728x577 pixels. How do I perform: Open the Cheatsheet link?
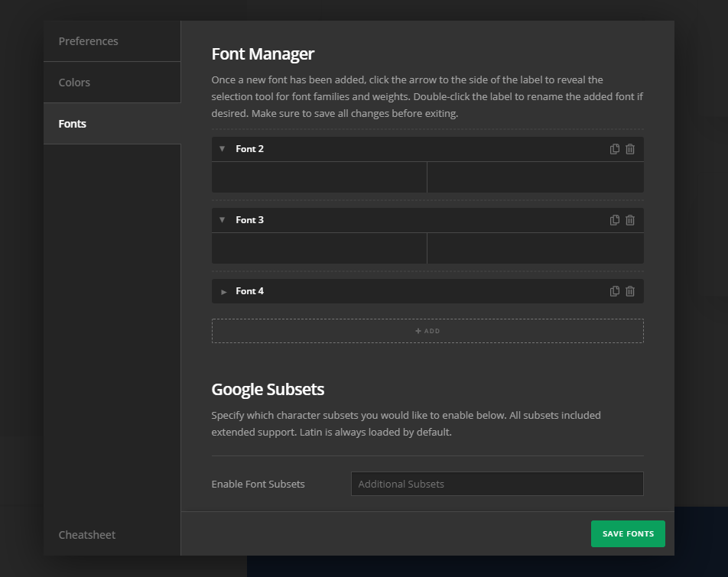(87, 535)
